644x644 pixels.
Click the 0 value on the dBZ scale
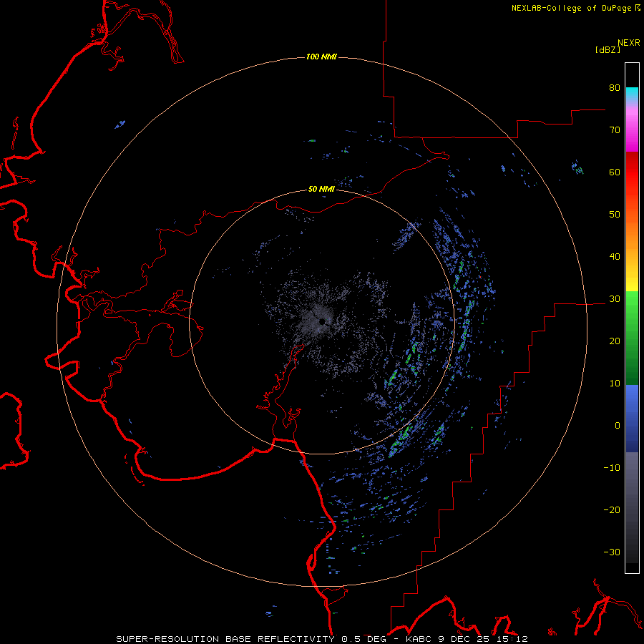click(618, 426)
